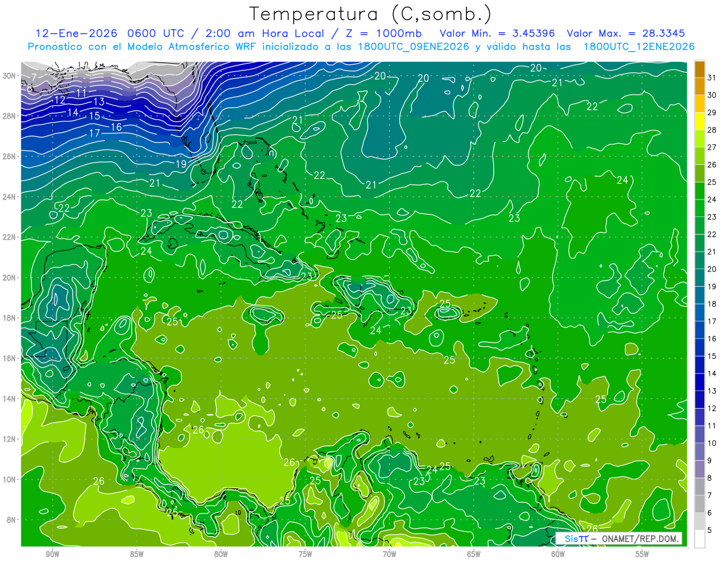Click the 90W longitude axis label
The height and width of the screenshot is (562, 728).
click(x=52, y=554)
